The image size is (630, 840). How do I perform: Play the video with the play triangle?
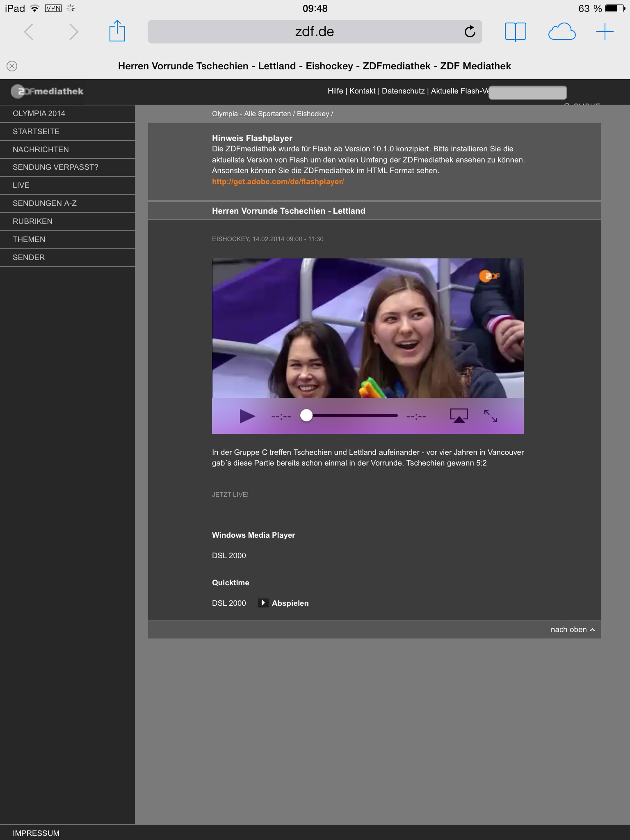coord(247,416)
